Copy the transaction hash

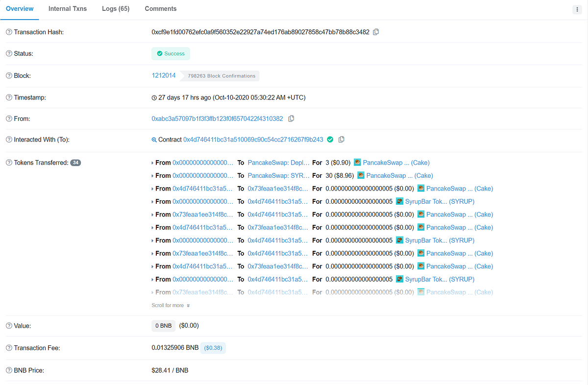[x=375, y=31]
